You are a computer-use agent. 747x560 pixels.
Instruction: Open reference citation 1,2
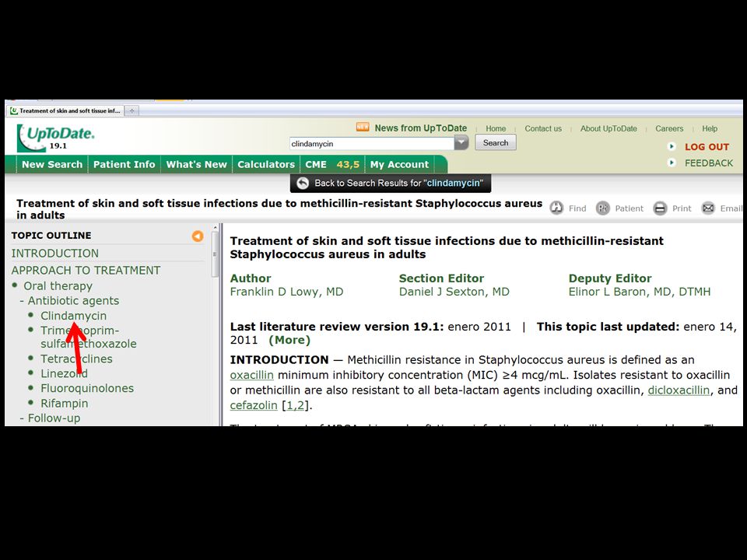tap(295, 405)
